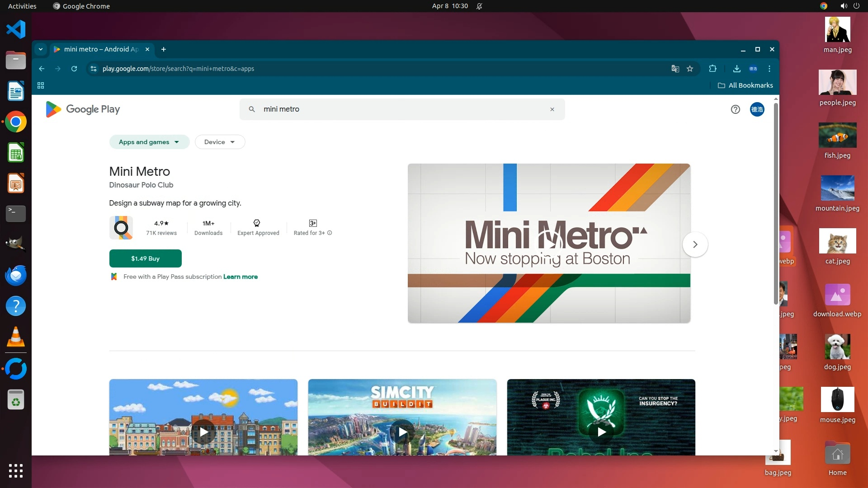Screen dimensions: 868x488
Task: Bookmark this page with the star icon
Action: pos(690,69)
